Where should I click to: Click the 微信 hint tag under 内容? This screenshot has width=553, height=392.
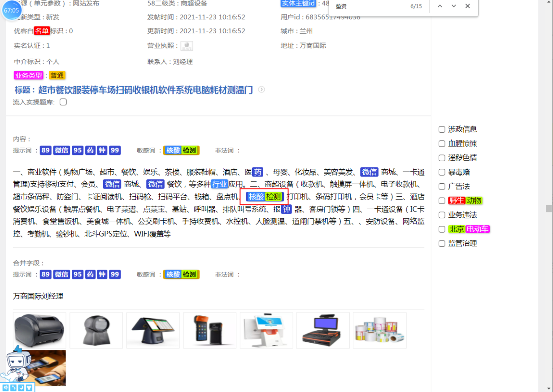coord(61,151)
